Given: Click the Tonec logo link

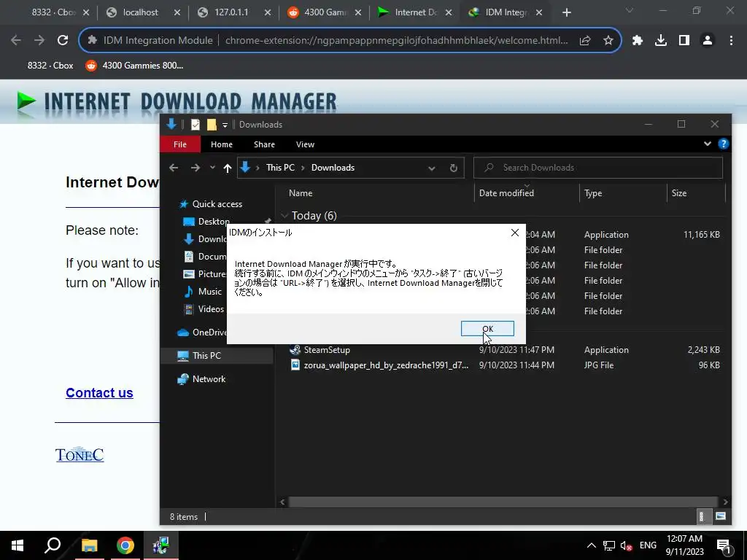Looking at the screenshot, I should click(80, 455).
